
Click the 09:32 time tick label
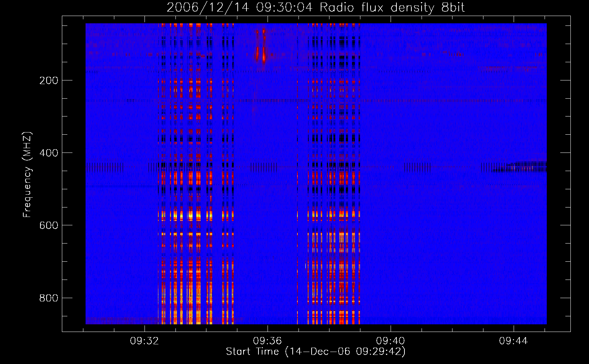145,341
